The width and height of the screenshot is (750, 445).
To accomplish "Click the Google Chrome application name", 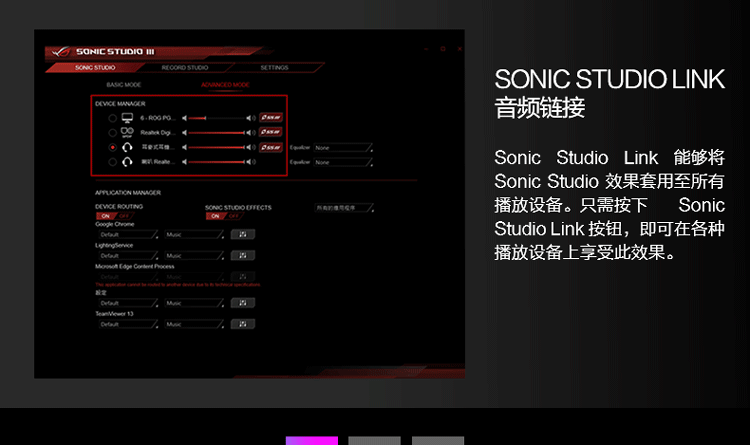I will [115, 224].
